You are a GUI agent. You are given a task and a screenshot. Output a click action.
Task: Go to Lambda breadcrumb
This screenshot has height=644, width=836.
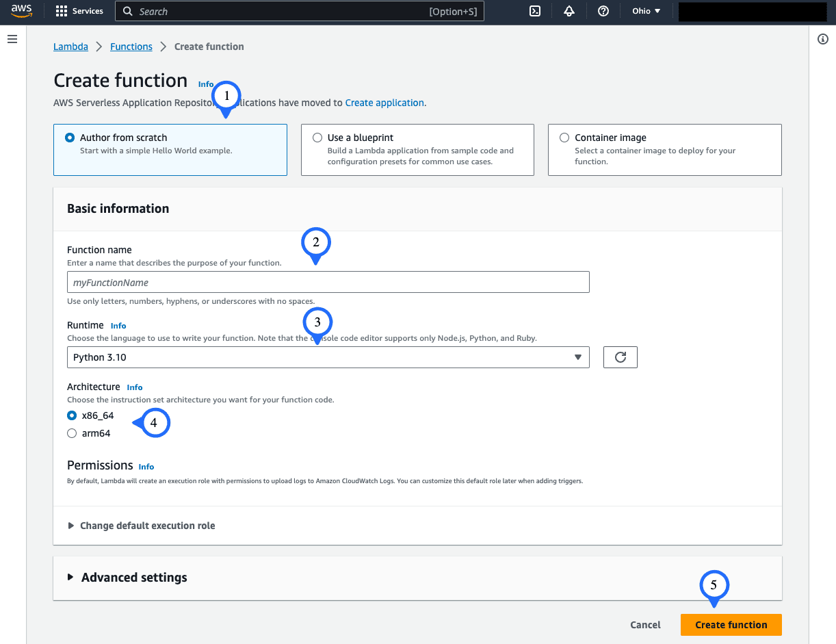[70, 47]
